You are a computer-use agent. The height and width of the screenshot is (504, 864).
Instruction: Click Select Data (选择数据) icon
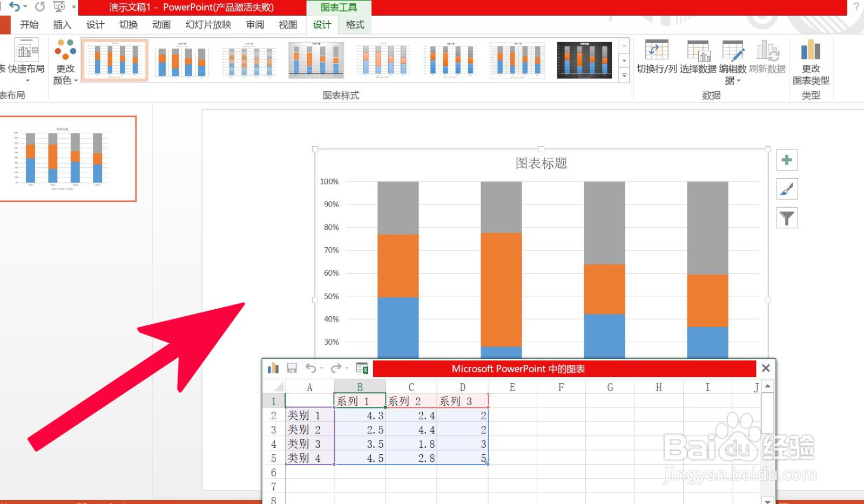tap(698, 57)
